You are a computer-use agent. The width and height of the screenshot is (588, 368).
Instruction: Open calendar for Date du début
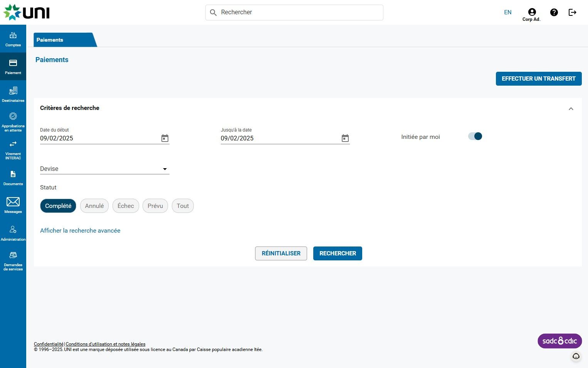165,138
